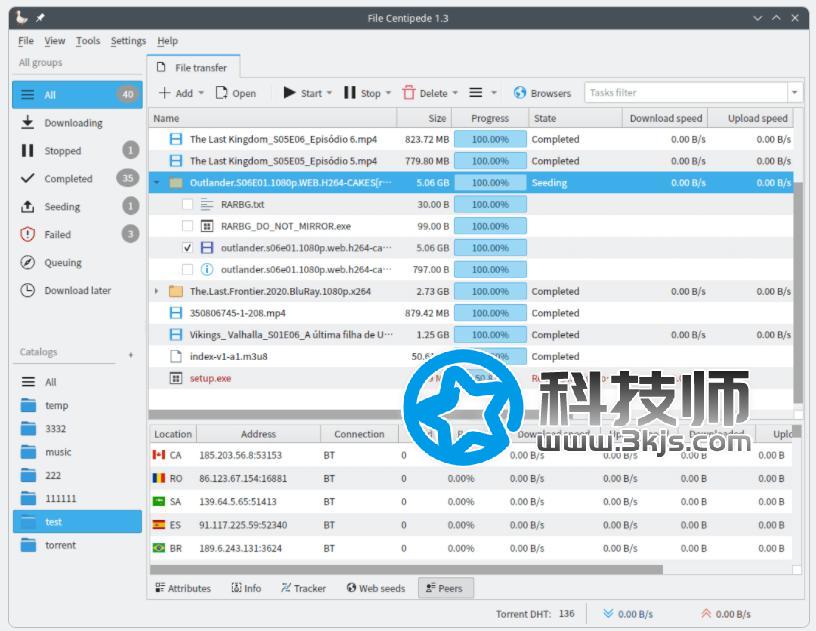Switch to the Web seeds tab

pos(376,588)
